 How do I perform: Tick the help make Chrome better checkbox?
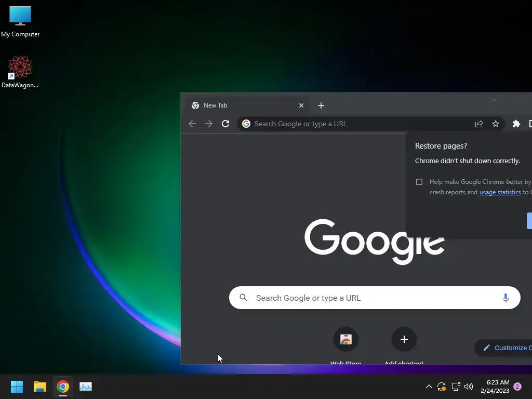pyautogui.click(x=419, y=182)
